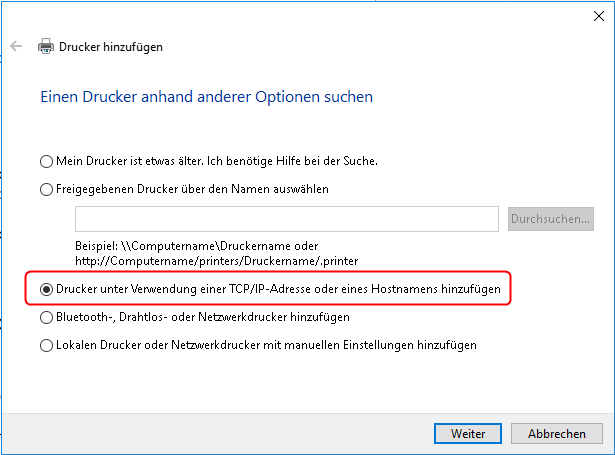Image resolution: width=615 pixels, height=455 pixels.
Task: Click the shared printer name text field
Action: tap(286, 218)
